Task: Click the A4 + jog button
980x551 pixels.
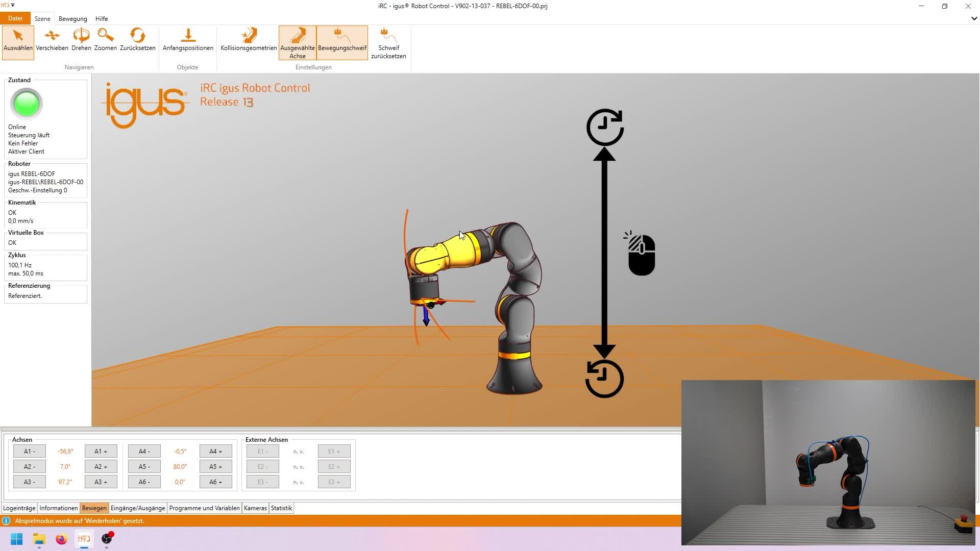Action: click(x=216, y=452)
